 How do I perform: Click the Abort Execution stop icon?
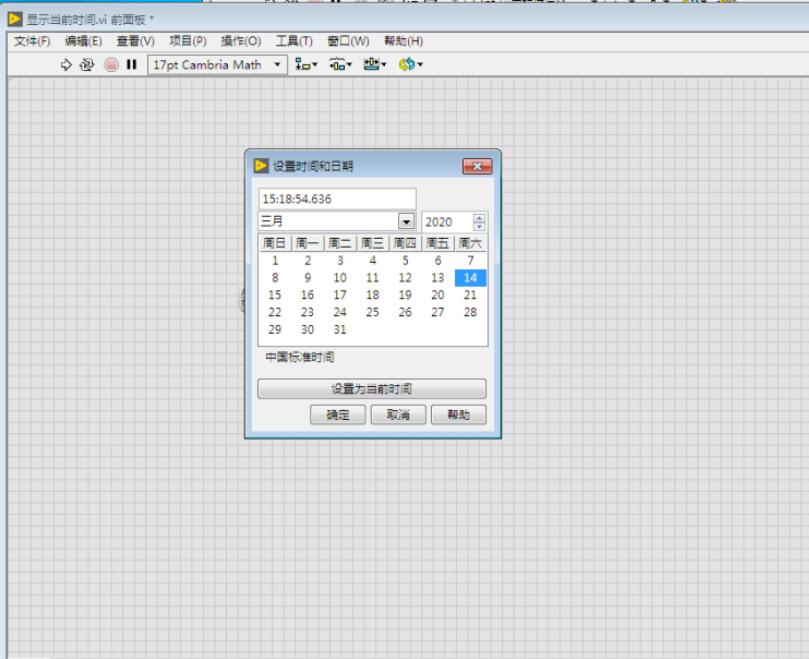coord(111,65)
